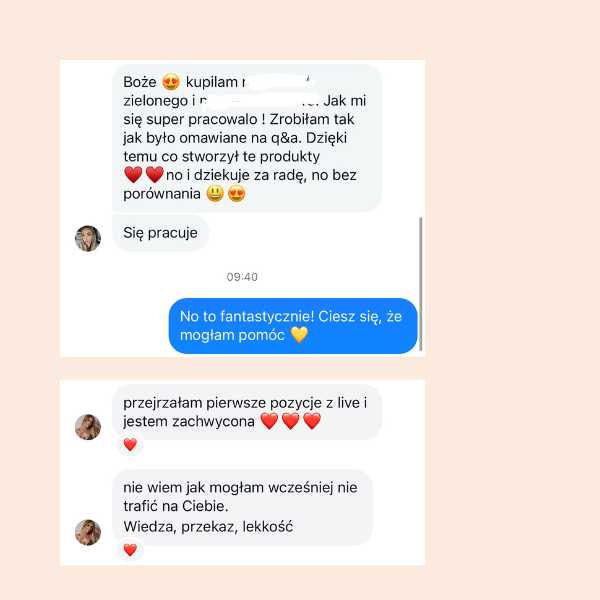Click the text 'Wiedza, przekaz, lekkość'
Image resolution: width=600 pixels, height=600 pixels.
coord(208,527)
